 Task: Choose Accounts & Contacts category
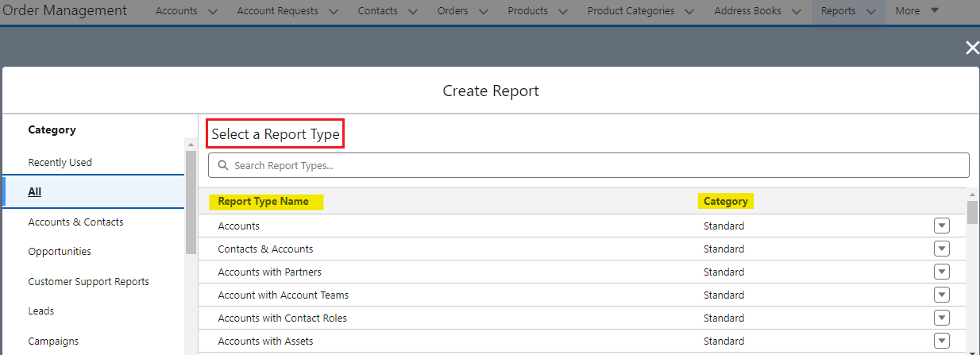click(x=75, y=222)
